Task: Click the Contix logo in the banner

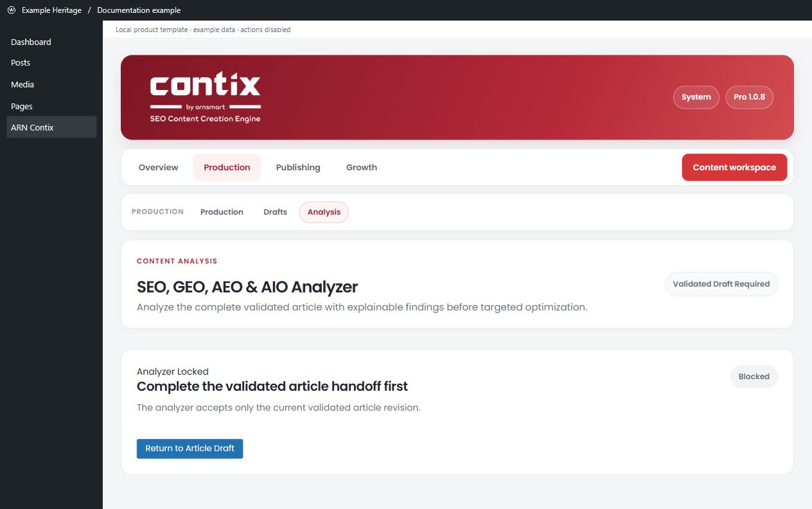Action: point(206,97)
